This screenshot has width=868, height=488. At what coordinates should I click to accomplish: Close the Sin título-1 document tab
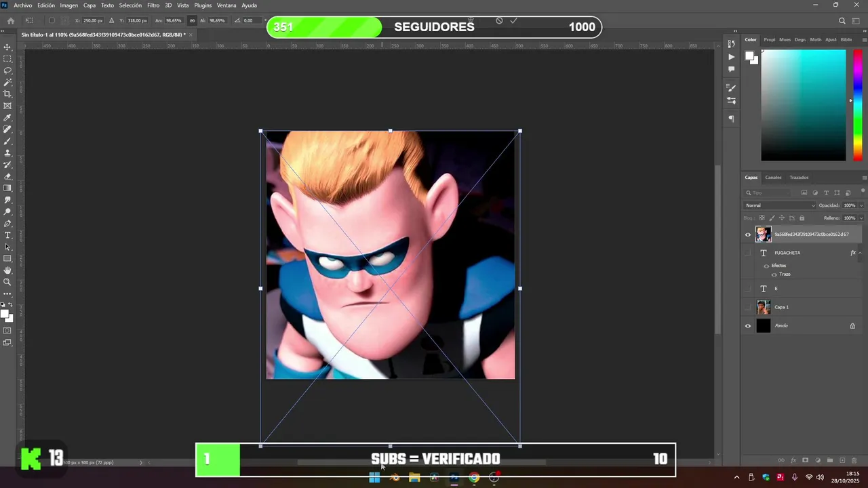pyautogui.click(x=191, y=35)
